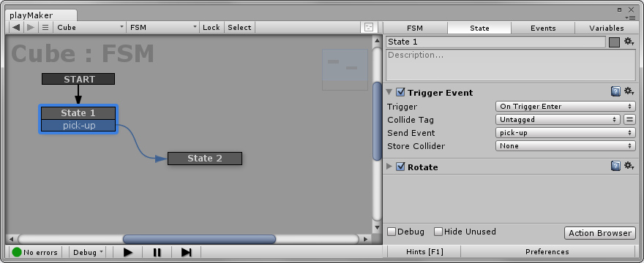Click the graph horizontal scrollbar thumb
The image size is (644, 263).
coord(199,239)
